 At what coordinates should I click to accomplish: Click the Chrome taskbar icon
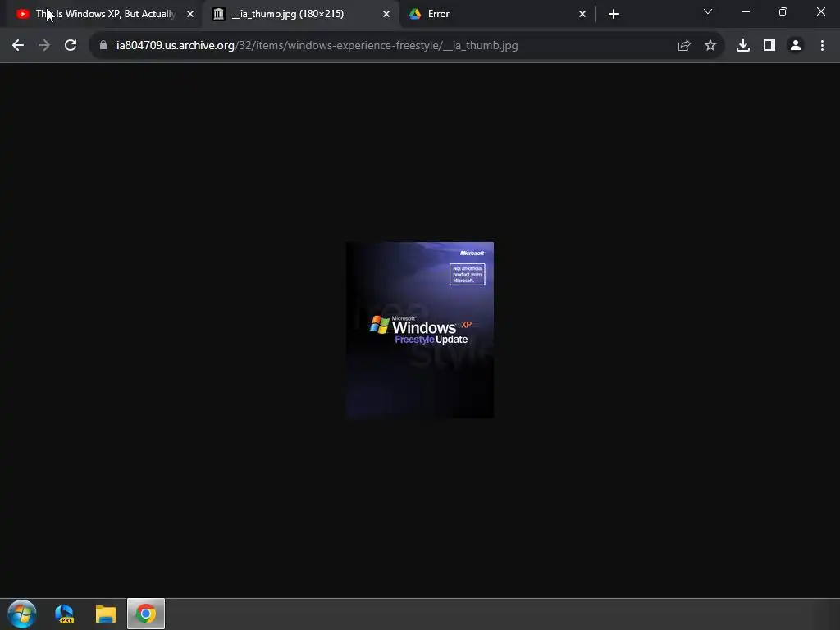(x=146, y=614)
